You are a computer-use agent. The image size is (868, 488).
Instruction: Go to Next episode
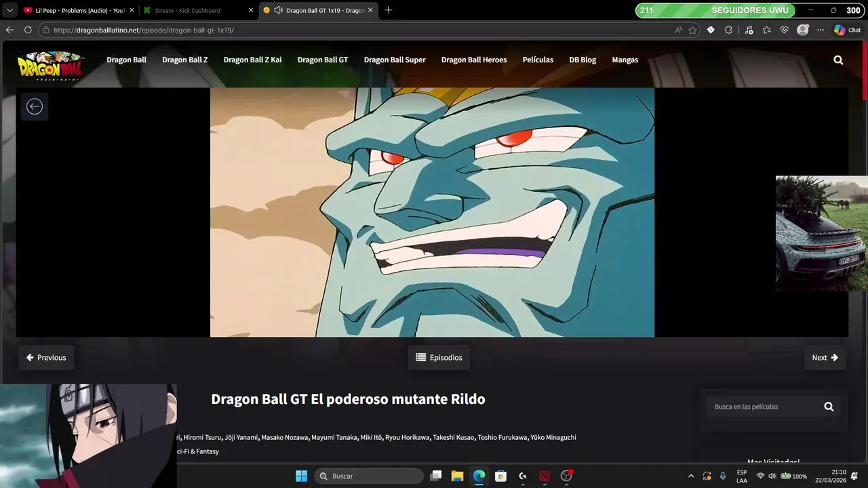(825, 357)
